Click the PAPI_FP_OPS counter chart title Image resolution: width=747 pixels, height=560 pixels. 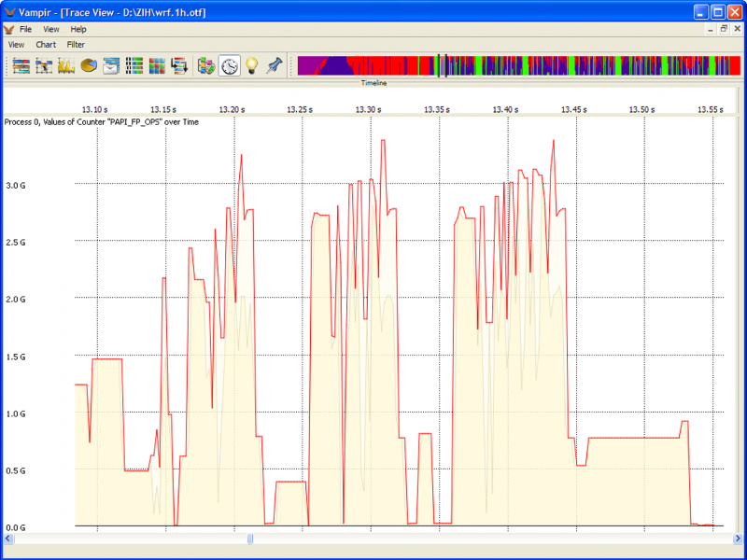coord(102,122)
